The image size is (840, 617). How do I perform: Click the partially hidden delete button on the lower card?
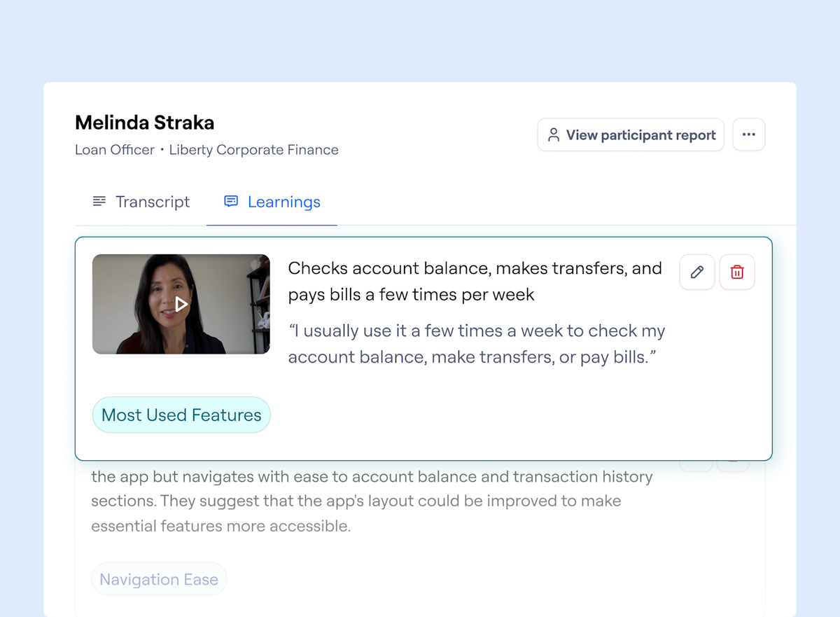(732, 465)
